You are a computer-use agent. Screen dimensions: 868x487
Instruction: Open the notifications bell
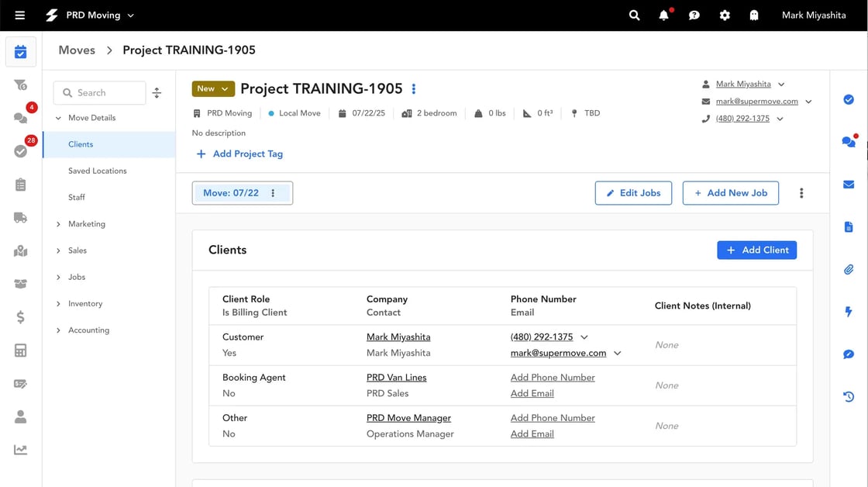click(x=664, y=16)
